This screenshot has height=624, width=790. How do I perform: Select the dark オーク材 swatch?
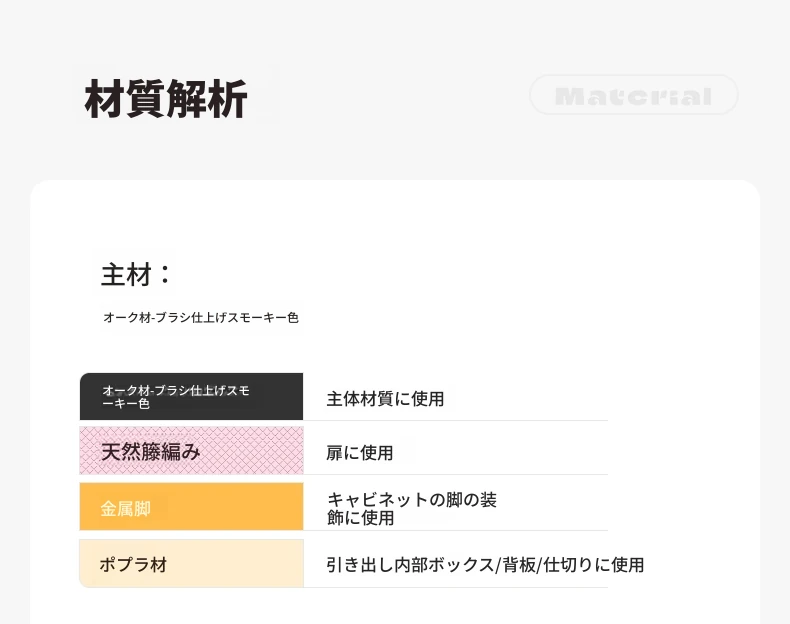pyautogui.click(x=191, y=396)
